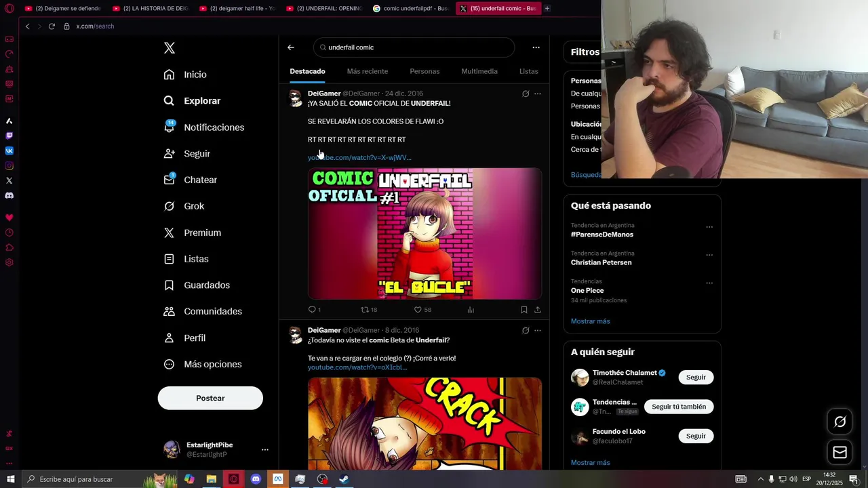Switch to 'Más reciente' tab

368,71
